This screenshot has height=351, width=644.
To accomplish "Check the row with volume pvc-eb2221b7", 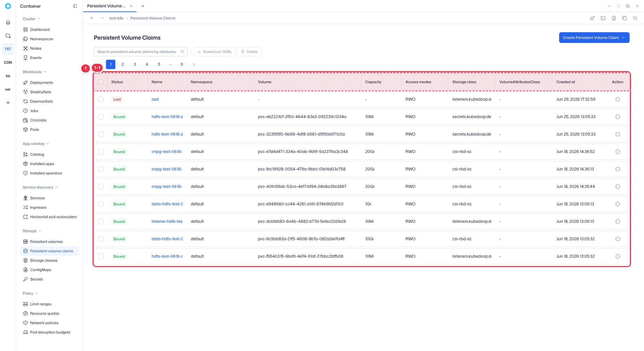I will point(101,117).
